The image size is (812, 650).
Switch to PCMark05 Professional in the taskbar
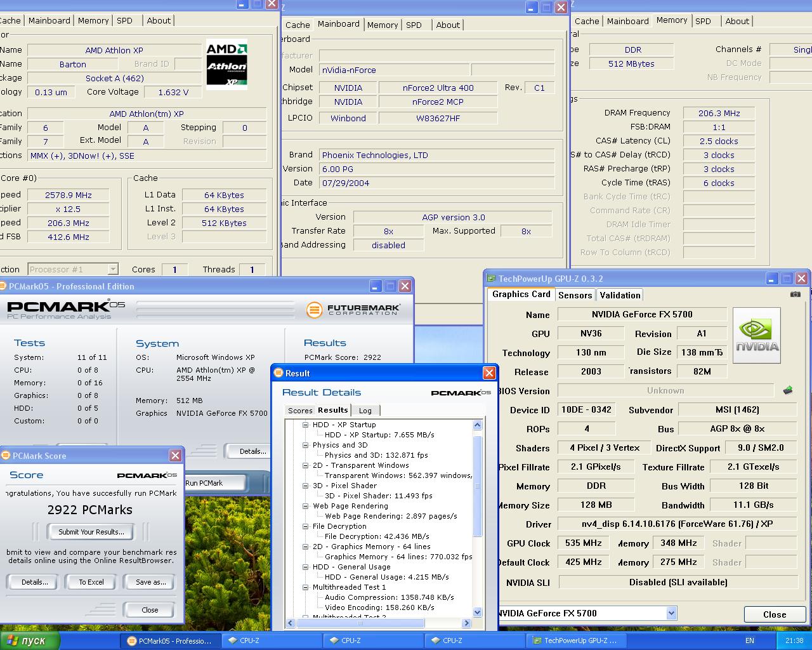click(171, 641)
